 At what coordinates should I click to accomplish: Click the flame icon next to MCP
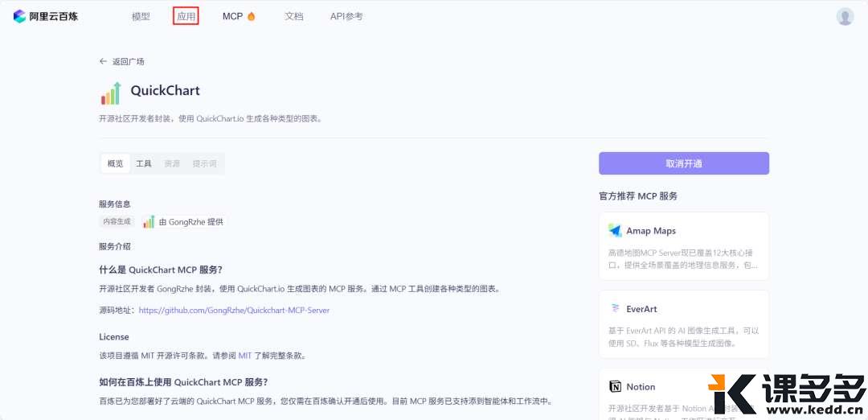(x=252, y=17)
